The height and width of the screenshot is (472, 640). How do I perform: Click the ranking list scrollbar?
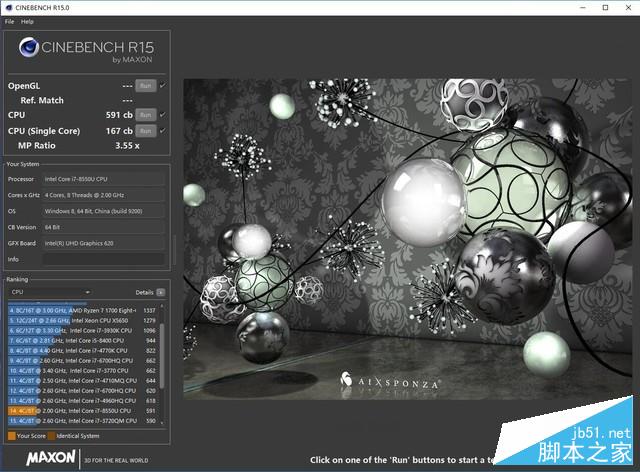[x=162, y=355]
